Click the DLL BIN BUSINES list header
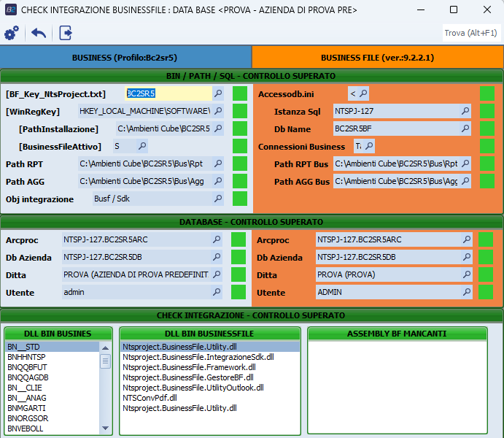This screenshot has height=438, width=504. tap(58, 334)
